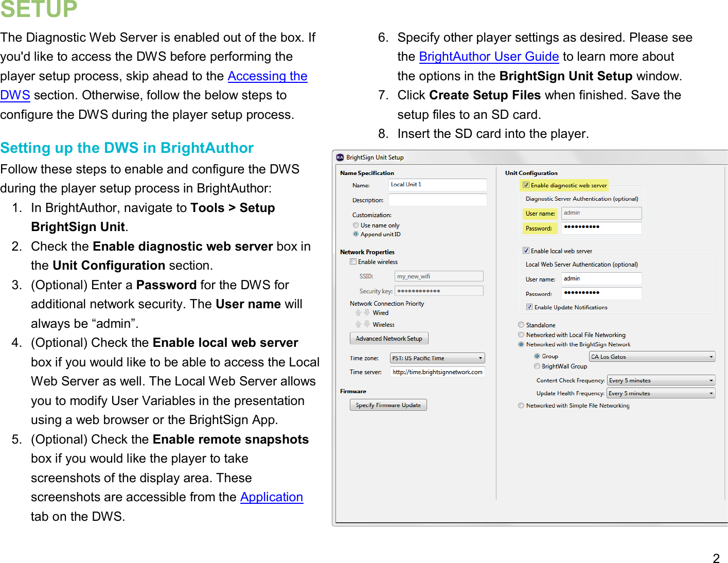
Task: Select the BrightWall Group option
Action: click(x=537, y=366)
